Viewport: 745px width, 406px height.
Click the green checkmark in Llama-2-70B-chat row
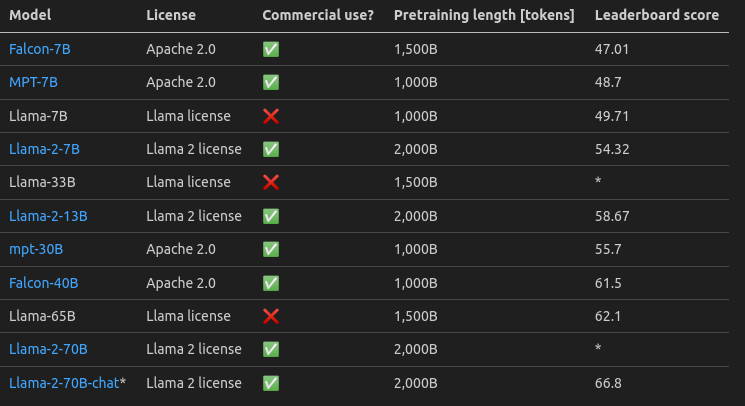click(270, 383)
